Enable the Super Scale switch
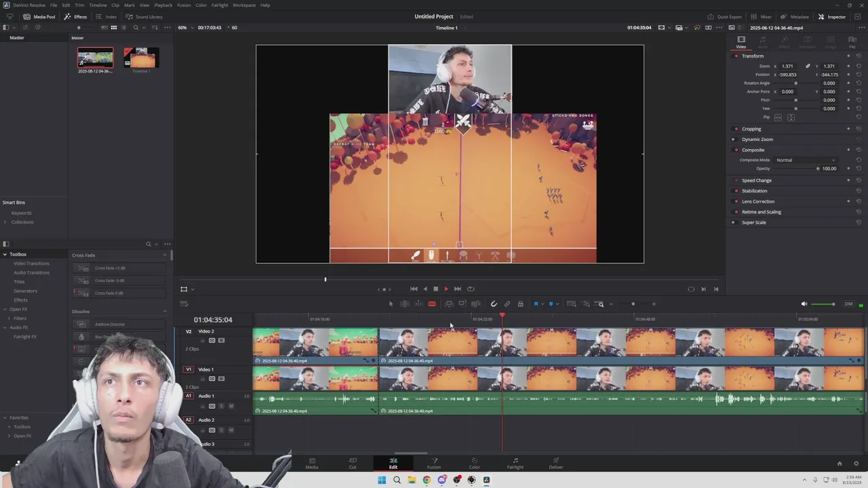 (733, 222)
